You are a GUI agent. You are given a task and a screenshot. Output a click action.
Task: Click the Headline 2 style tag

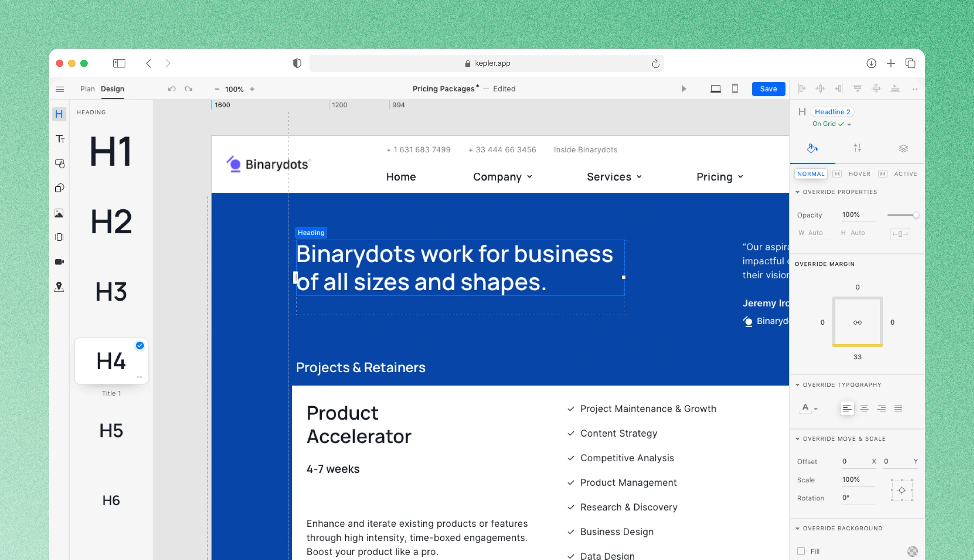coord(832,112)
